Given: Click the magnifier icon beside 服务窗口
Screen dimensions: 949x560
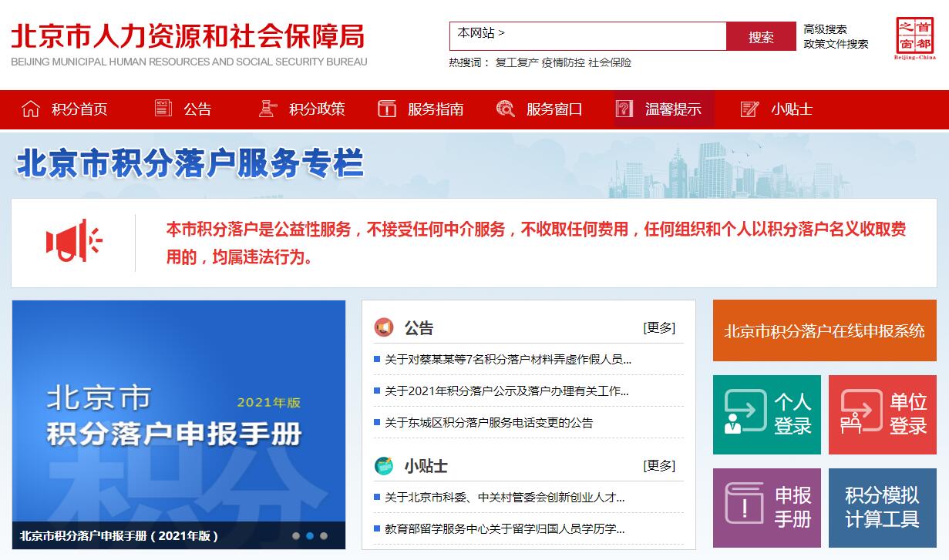Looking at the screenshot, I should pyautogui.click(x=506, y=109).
